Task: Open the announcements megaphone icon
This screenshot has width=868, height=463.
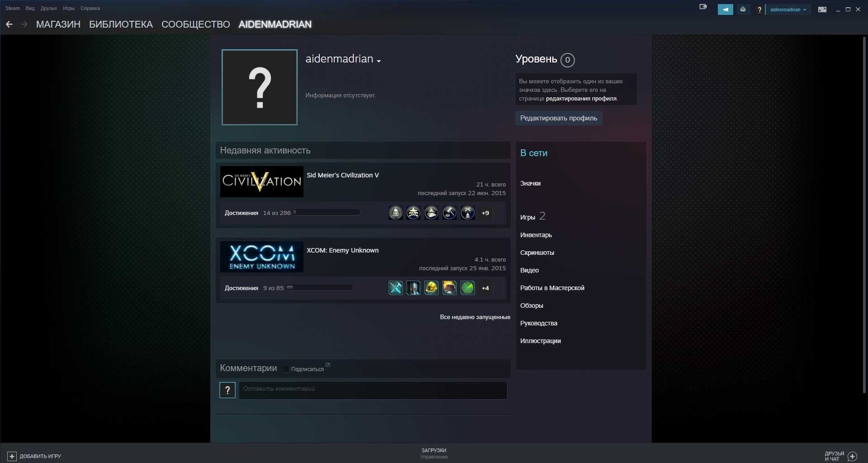Action: click(x=725, y=10)
